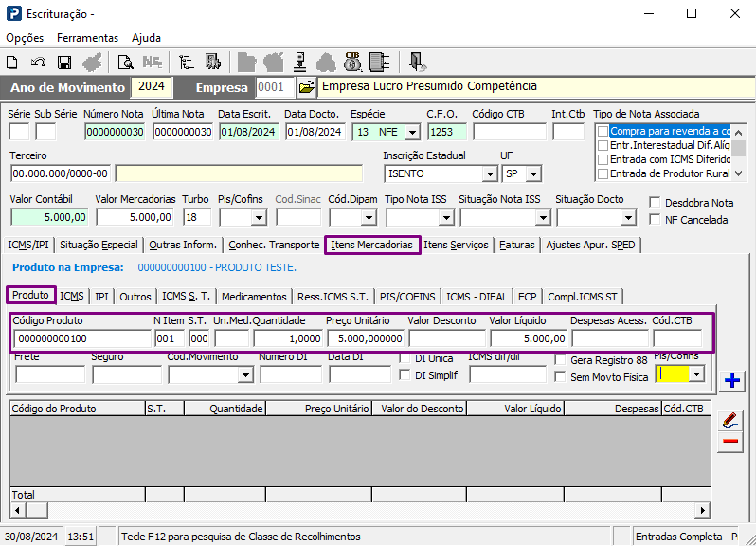Click the new blank document toolbar icon

click(x=12, y=63)
